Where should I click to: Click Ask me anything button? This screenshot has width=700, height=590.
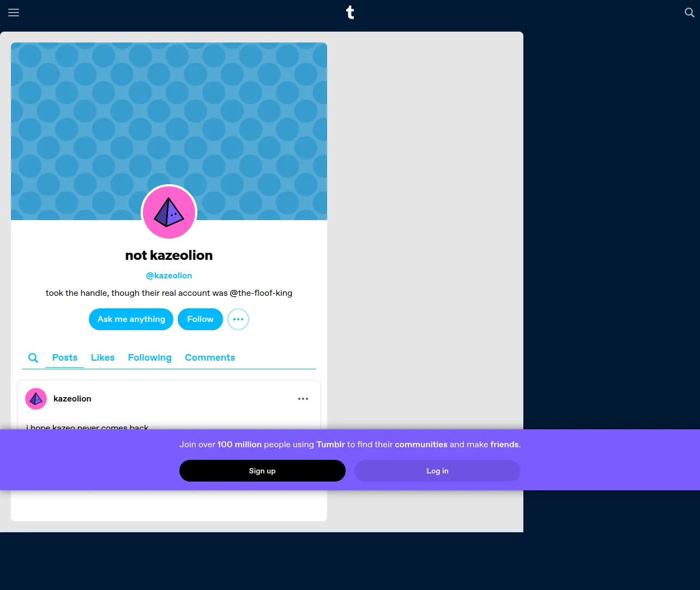[x=131, y=319]
